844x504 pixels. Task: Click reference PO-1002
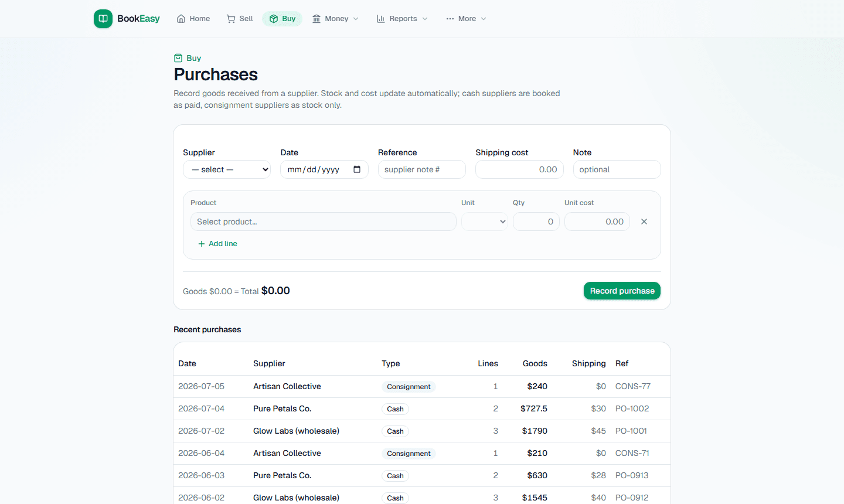pos(632,408)
